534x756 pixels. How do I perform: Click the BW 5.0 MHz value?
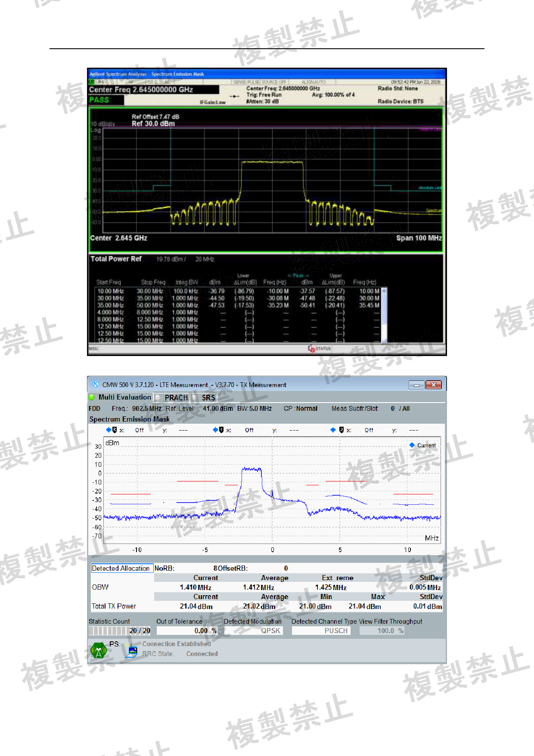point(261,409)
